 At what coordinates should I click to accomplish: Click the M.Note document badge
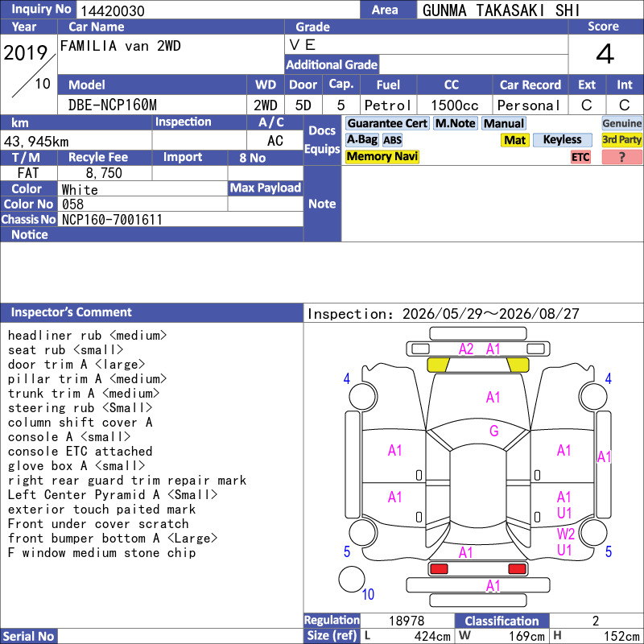455,123
